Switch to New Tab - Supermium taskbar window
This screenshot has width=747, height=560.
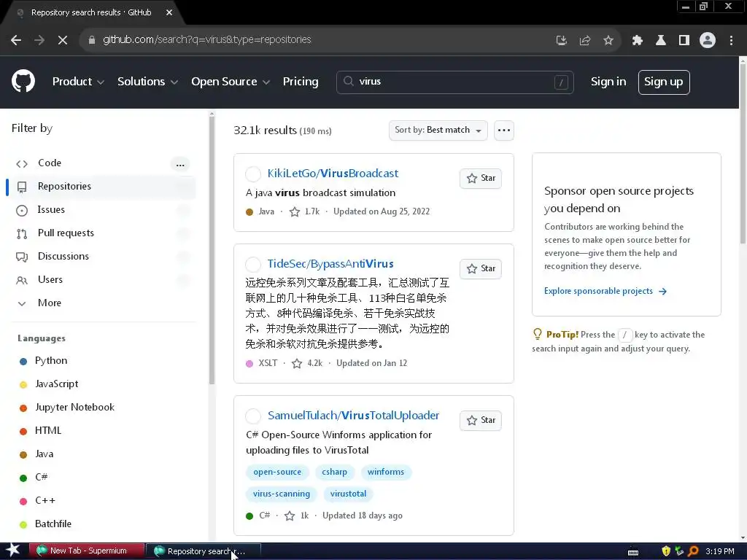pos(87,551)
